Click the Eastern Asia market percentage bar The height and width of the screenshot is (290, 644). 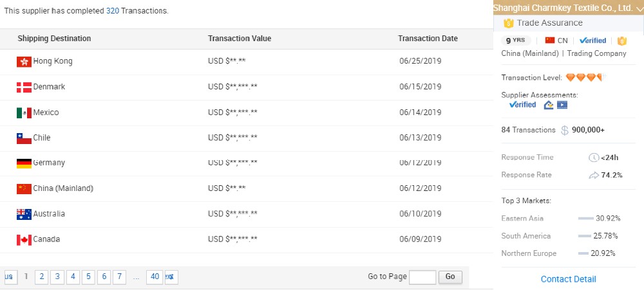585,219
